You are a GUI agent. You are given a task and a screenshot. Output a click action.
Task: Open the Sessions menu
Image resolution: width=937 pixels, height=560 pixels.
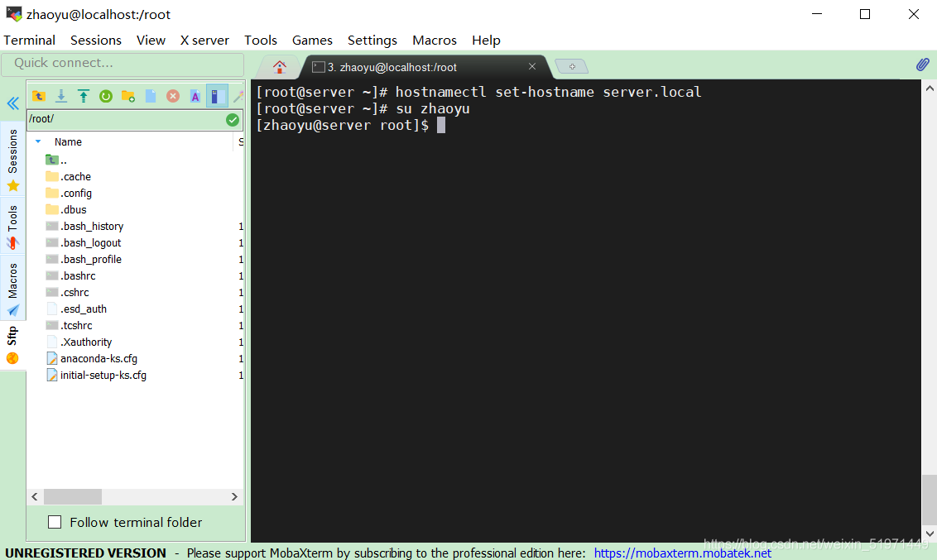(96, 40)
